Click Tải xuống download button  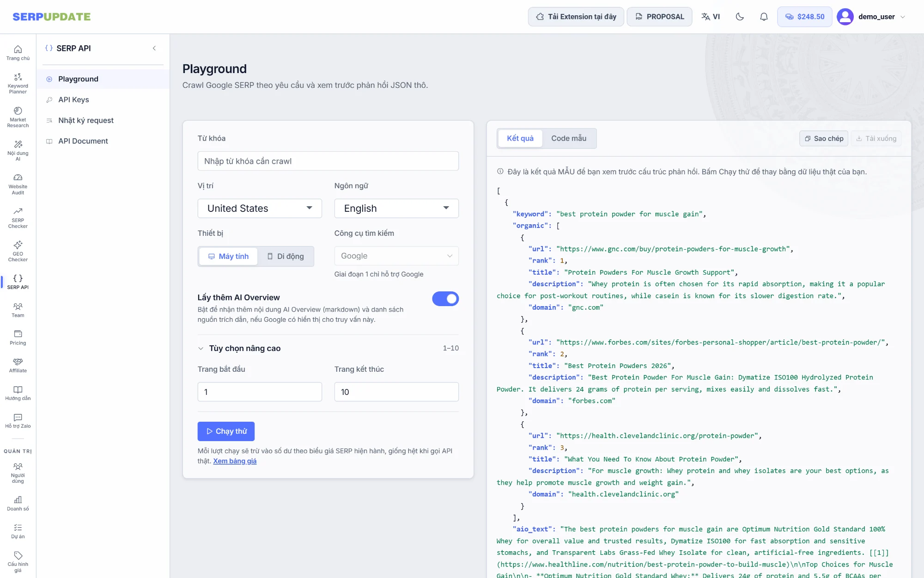coord(876,139)
